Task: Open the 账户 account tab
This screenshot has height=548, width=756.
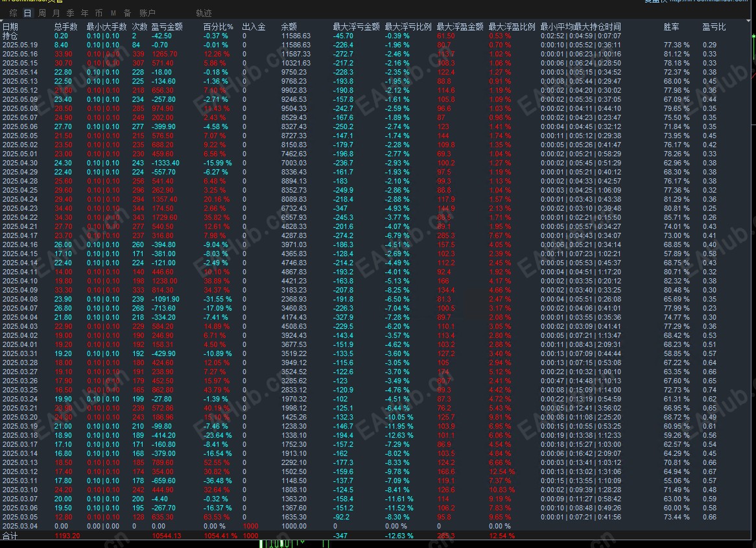Action: 147,13
